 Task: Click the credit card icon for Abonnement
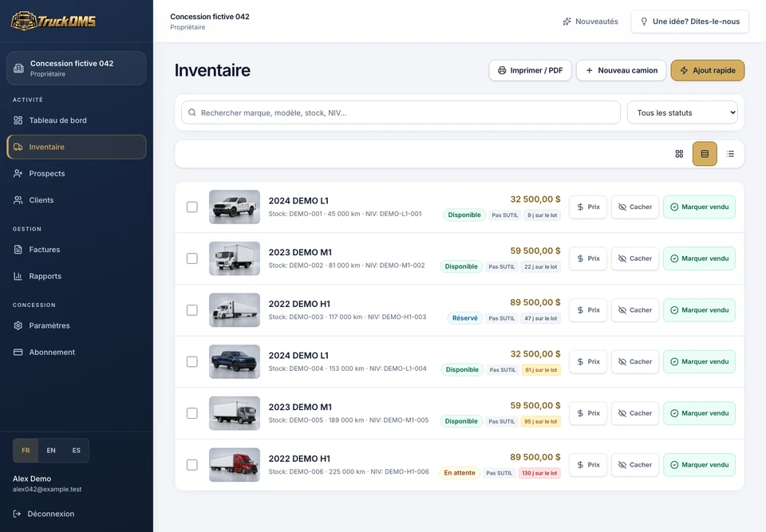[x=18, y=353]
